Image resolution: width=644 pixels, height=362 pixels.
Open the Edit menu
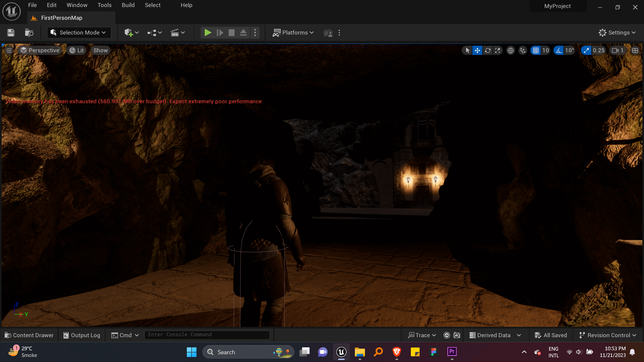click(52, 5)
